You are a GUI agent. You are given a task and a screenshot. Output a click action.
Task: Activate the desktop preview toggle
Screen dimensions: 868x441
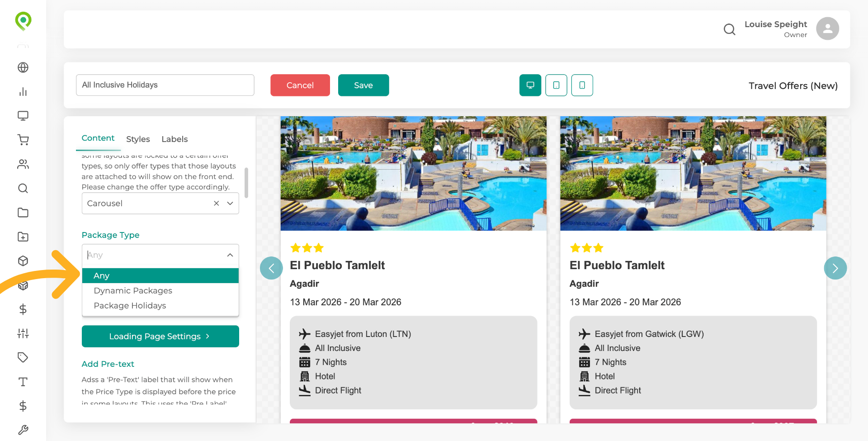530,85
